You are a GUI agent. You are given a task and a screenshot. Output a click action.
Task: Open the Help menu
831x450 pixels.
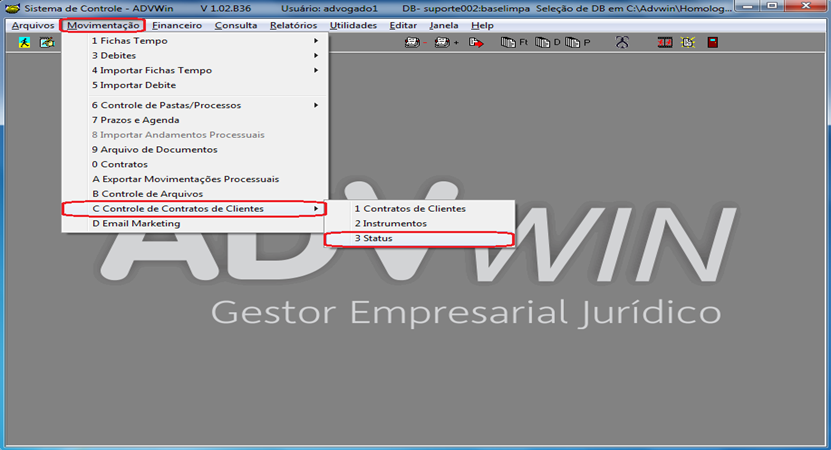(x=482, y=25)
